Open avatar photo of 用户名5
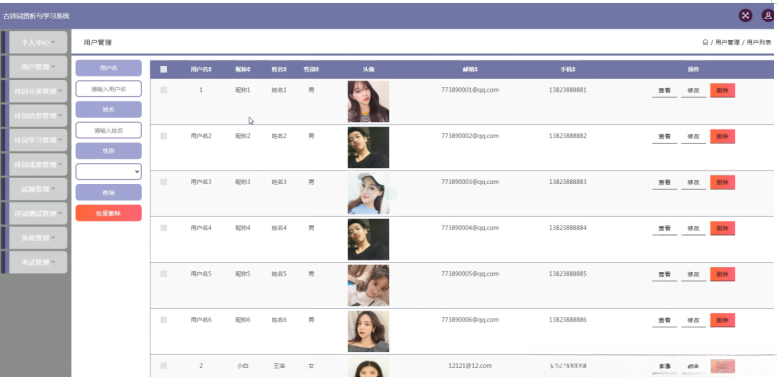 click(368, 285)
